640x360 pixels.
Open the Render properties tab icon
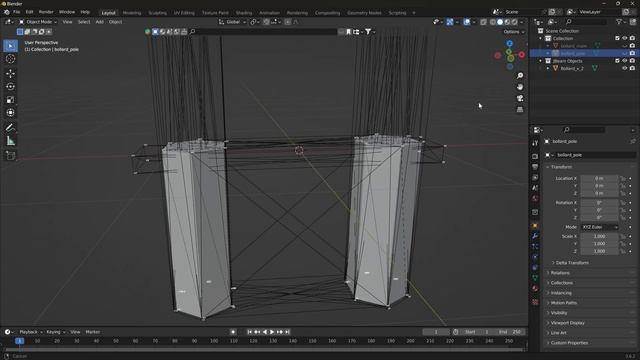tap(535, 156)
